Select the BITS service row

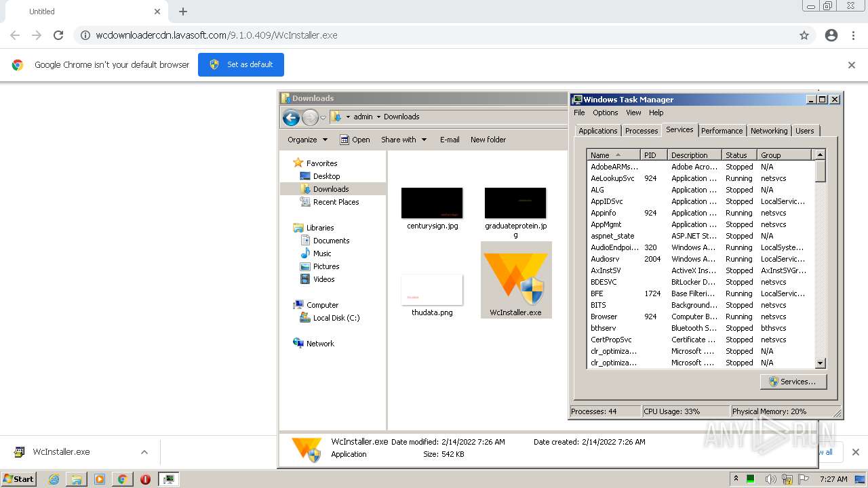point(701,305)
